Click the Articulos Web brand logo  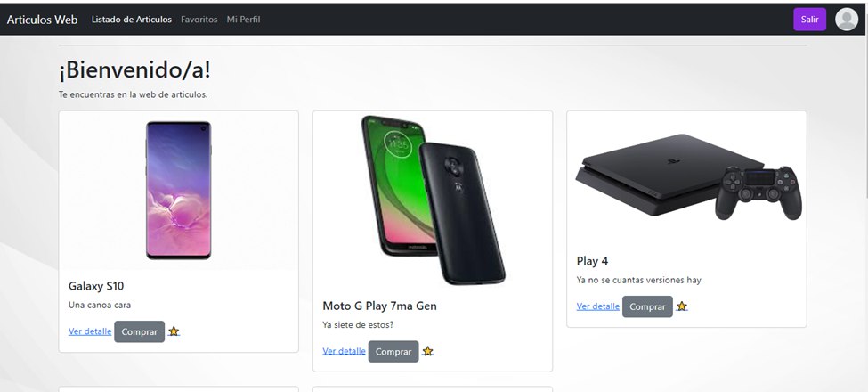[x=42, y=20]
